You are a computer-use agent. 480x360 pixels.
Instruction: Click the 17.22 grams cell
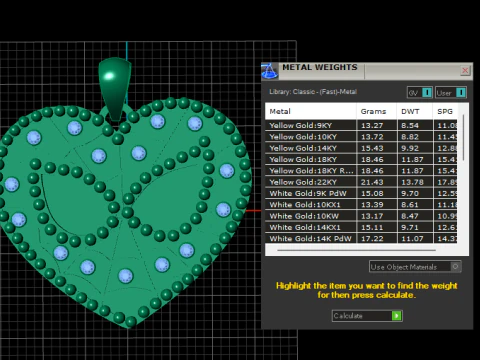(x=377, y=238)
